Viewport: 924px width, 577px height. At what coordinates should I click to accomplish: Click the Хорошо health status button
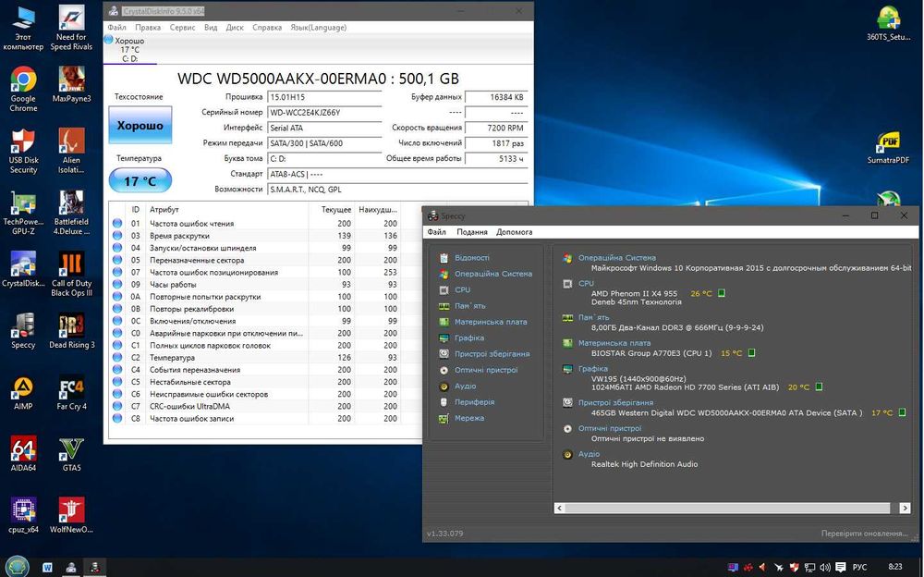[140, 125]
